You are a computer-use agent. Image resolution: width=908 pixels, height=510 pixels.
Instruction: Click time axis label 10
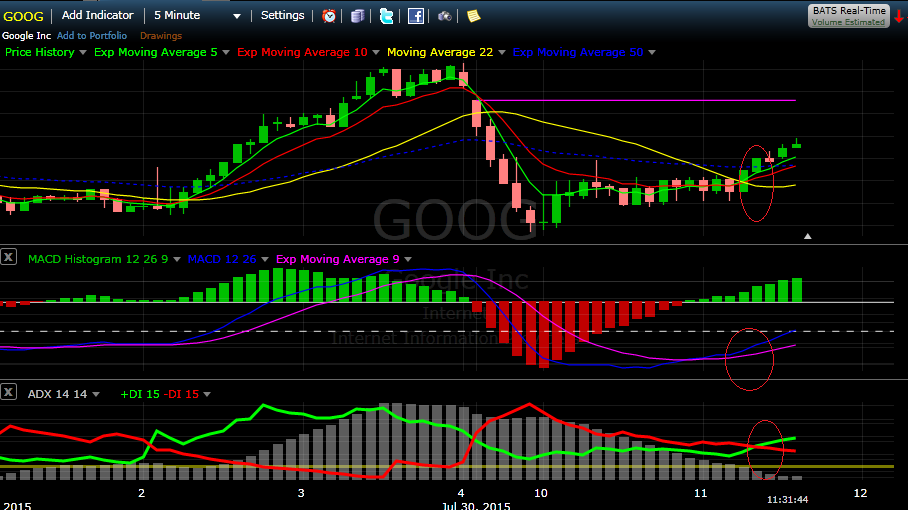tap(540, 493)
